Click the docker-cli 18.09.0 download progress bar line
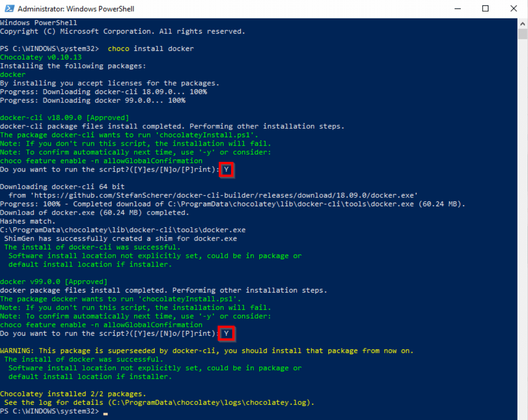 coord(103,91)
